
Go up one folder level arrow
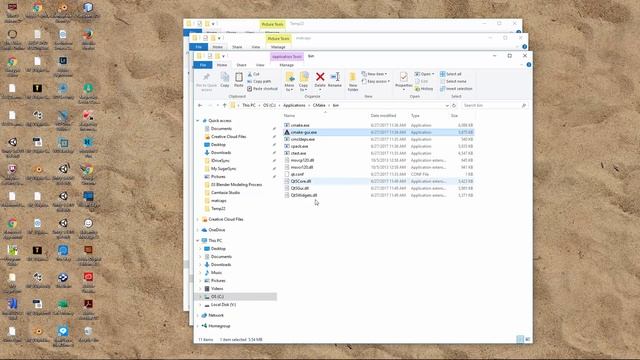click(x=224, y=105)
